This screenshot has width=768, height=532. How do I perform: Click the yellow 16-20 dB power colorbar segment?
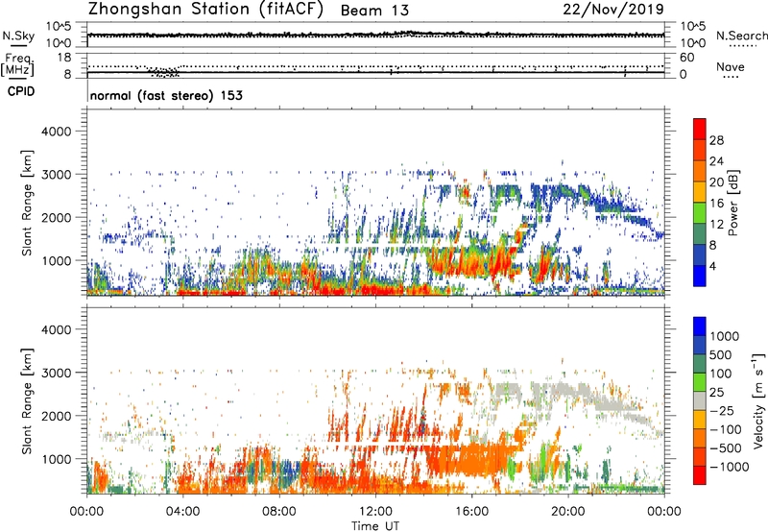pyautogui.click(x=700, y=192)
